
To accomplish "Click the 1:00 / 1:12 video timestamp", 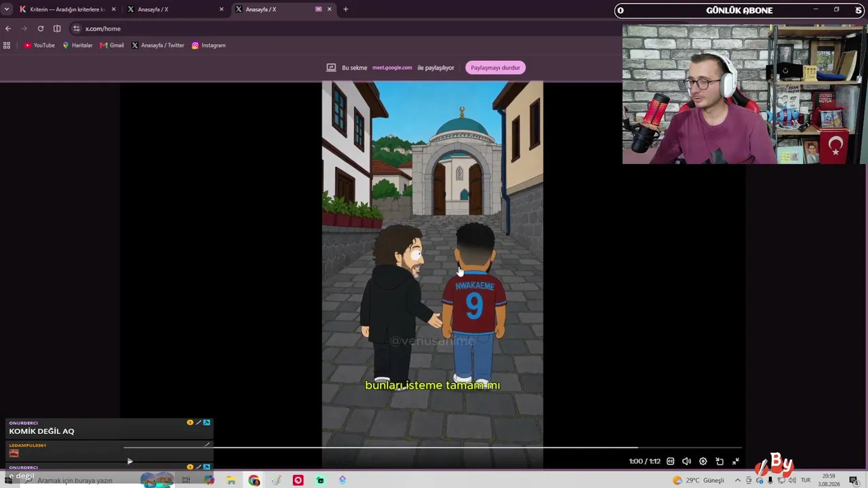I will (x=644, y=462).
